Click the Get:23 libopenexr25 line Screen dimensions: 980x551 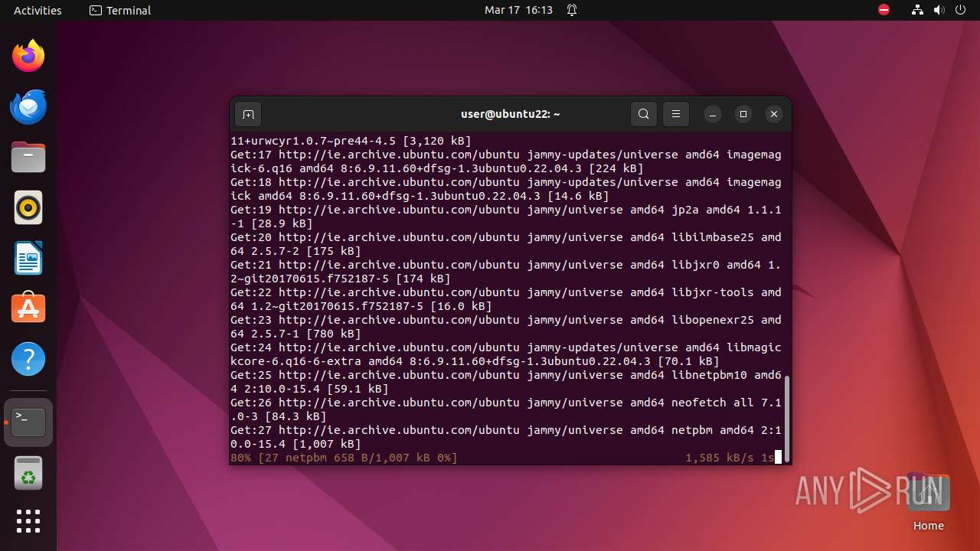pos(506,327)
